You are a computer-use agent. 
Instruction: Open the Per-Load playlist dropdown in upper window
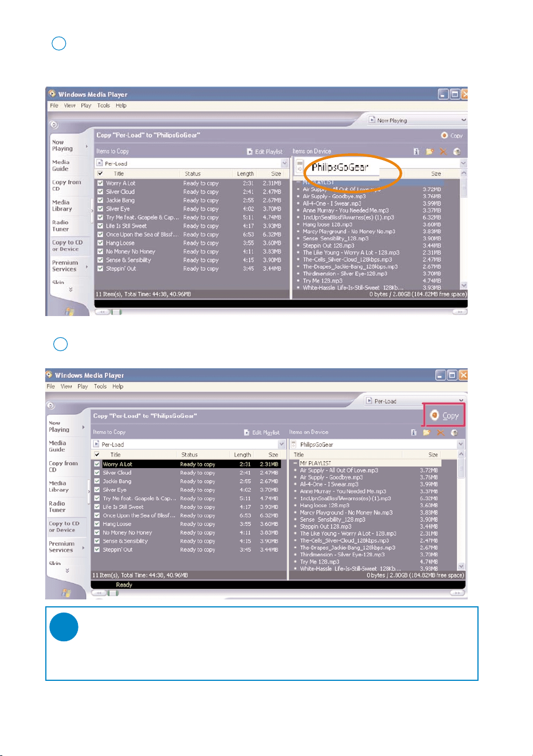coord(284,163)
